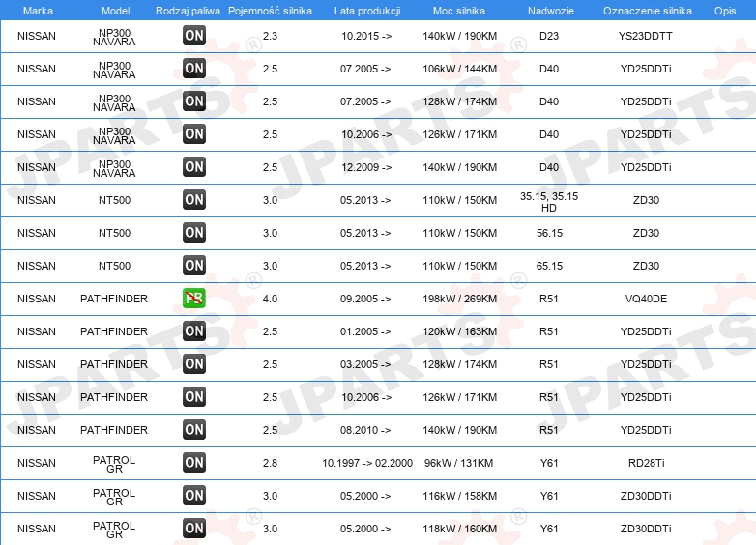Click NISSAN in the VQ40DE row
Screen dimensions: 756x545
(37, 299)
